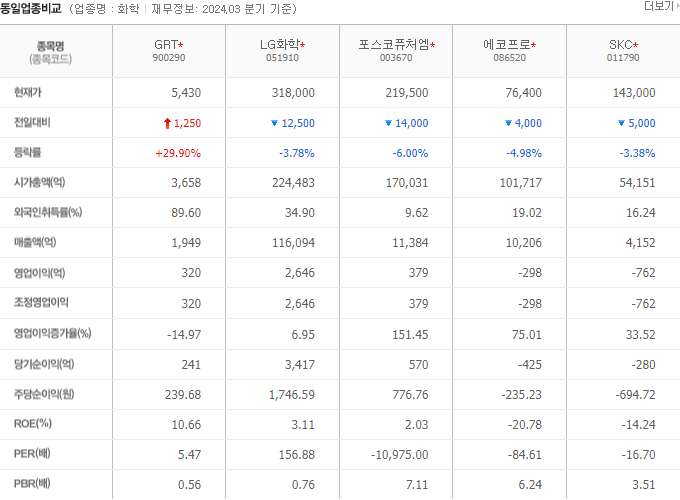Click the PER(배) row label
The width and height of the screenshot is (680, 500).
coord(32,454)
